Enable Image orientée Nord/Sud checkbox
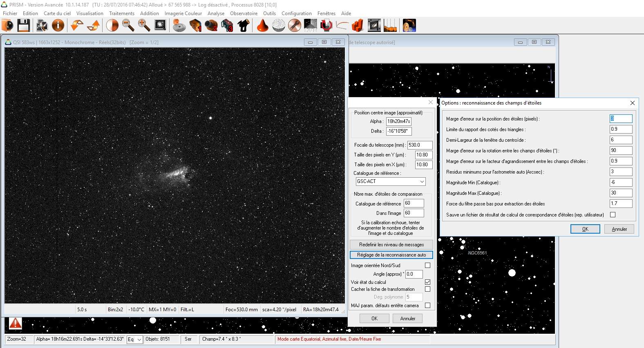 [x=427, y=265]
